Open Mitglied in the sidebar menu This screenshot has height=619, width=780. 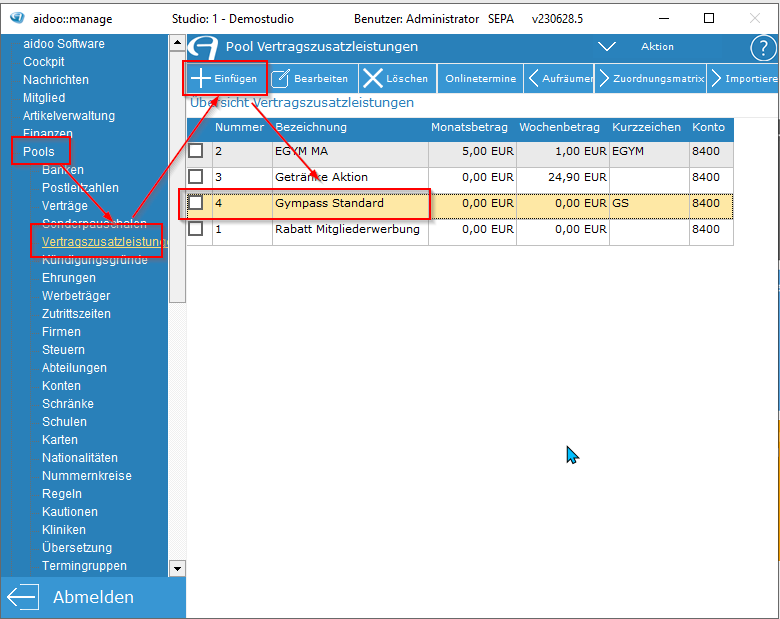[44, 98]
